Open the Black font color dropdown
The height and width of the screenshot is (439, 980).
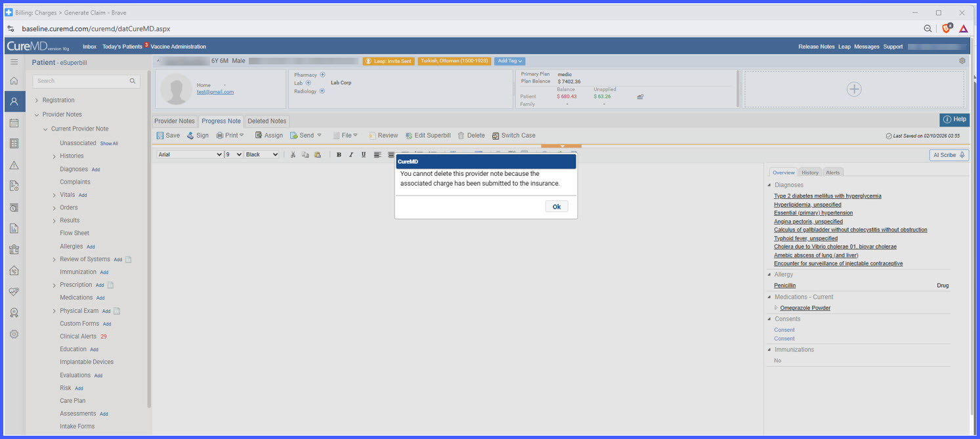pyautogui.click(x=262, y=155)
